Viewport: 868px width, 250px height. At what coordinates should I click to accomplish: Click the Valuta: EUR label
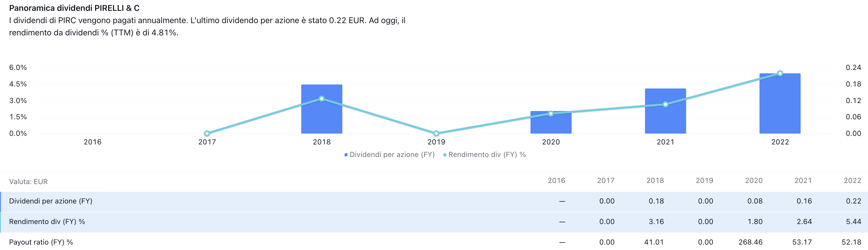pyautogui.click(x=28, y=182)
